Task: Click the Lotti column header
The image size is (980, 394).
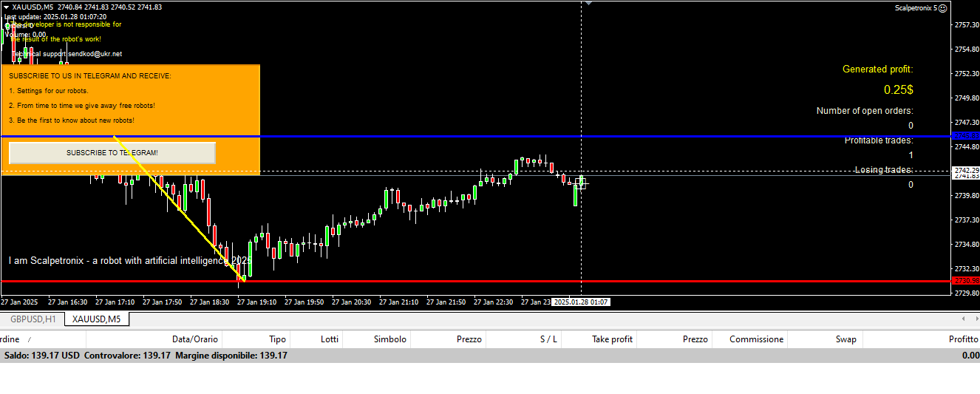Action: [330, 339]
